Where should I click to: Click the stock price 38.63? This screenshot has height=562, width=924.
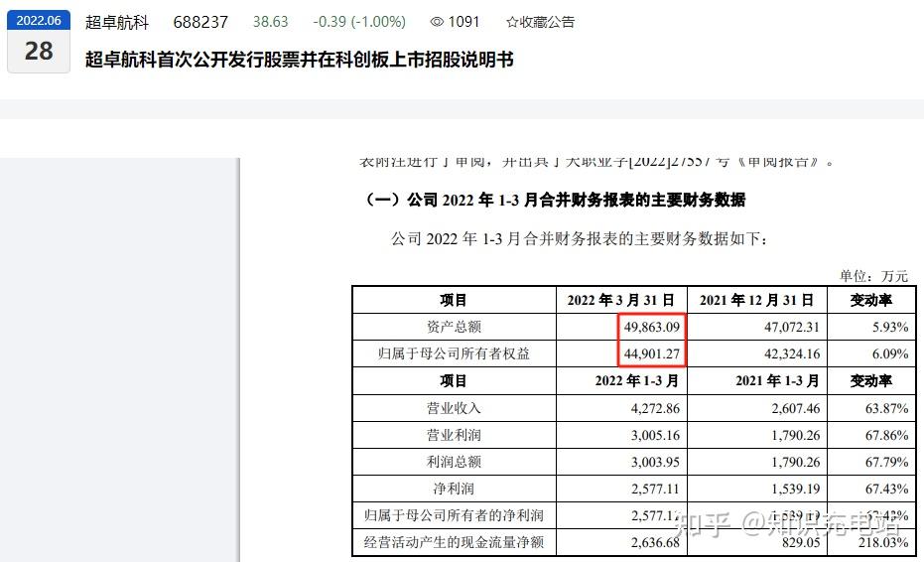pos(271,22)
